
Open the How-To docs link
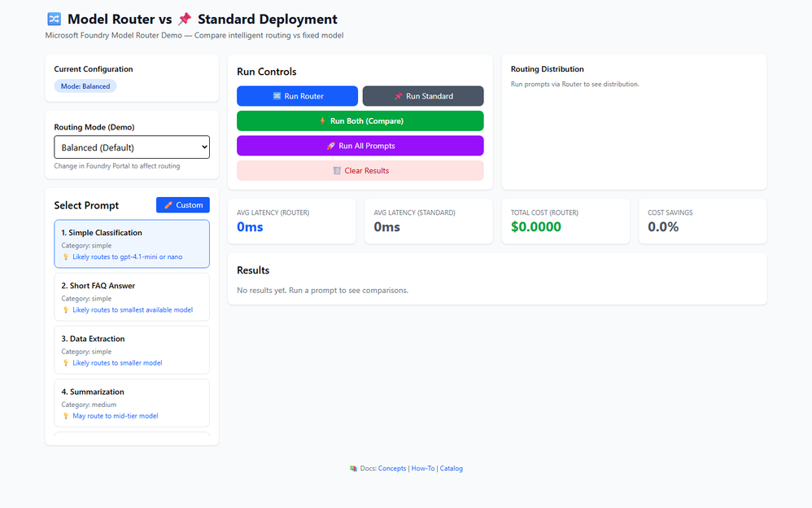[423, 469]
